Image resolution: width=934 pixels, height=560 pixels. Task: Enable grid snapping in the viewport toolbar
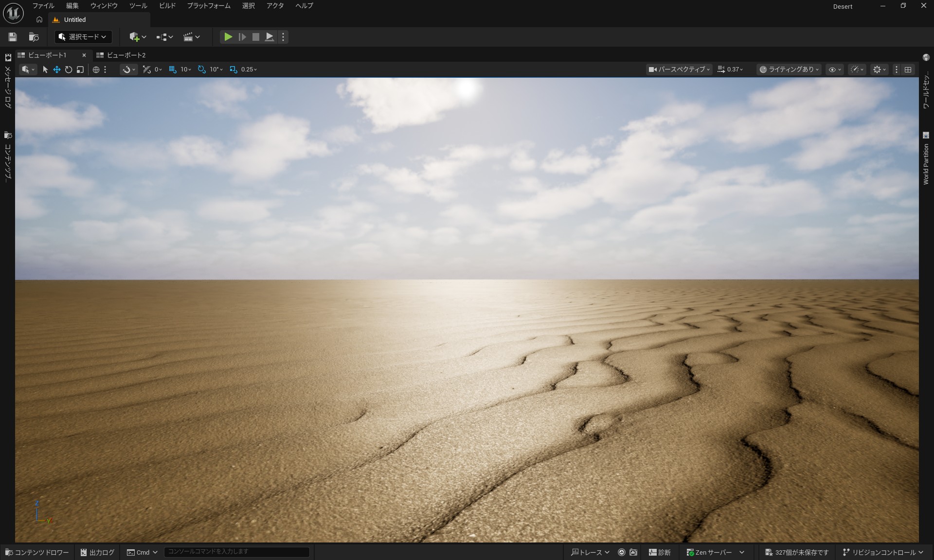tap(173, 70)
